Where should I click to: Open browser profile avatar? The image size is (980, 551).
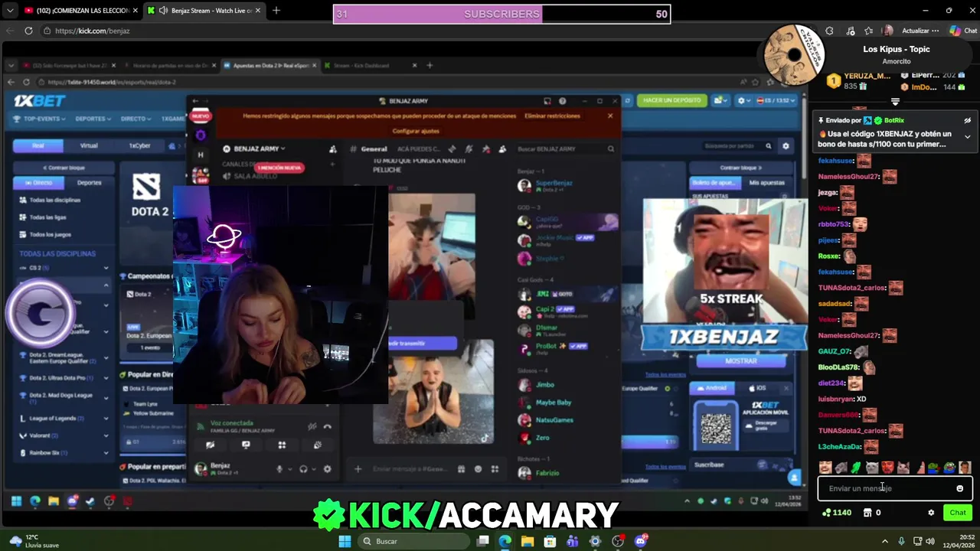click(888, 31)
